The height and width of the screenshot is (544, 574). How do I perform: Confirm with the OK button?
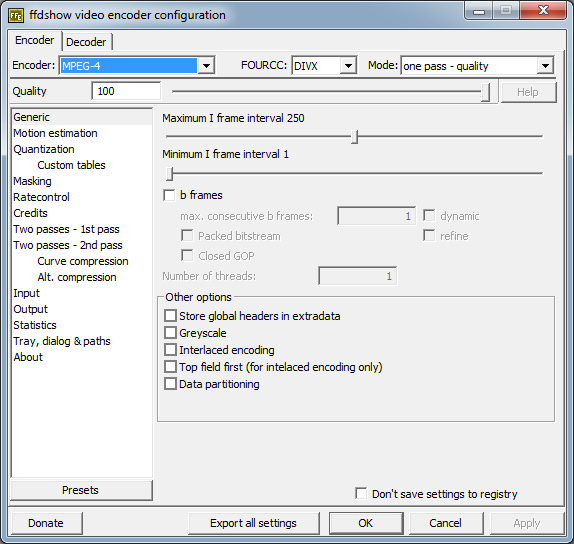[x=366, y=523]
